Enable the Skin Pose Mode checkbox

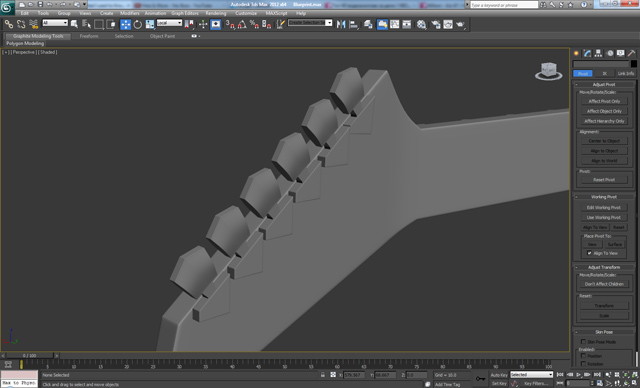pos(583,341)
